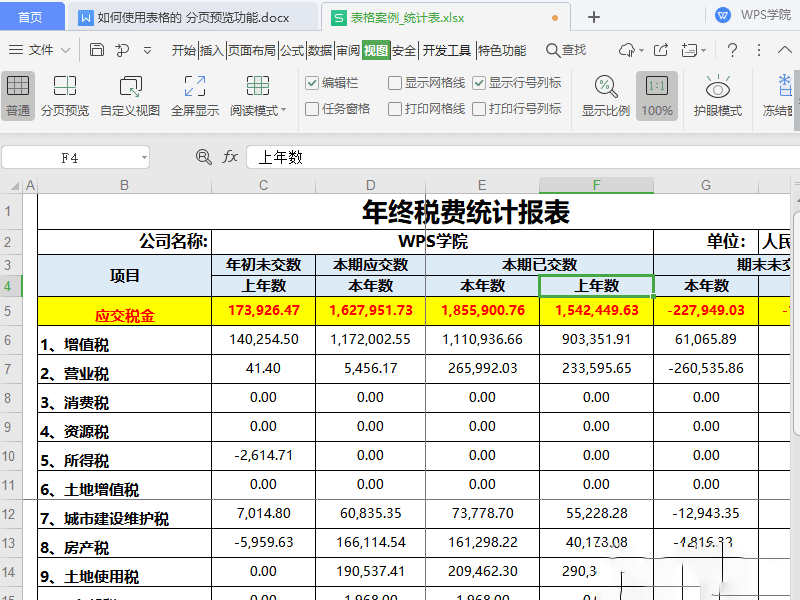Open Custom Views (自定义视图)
This screenshot has width=800, height=600.
click(131, 95)
